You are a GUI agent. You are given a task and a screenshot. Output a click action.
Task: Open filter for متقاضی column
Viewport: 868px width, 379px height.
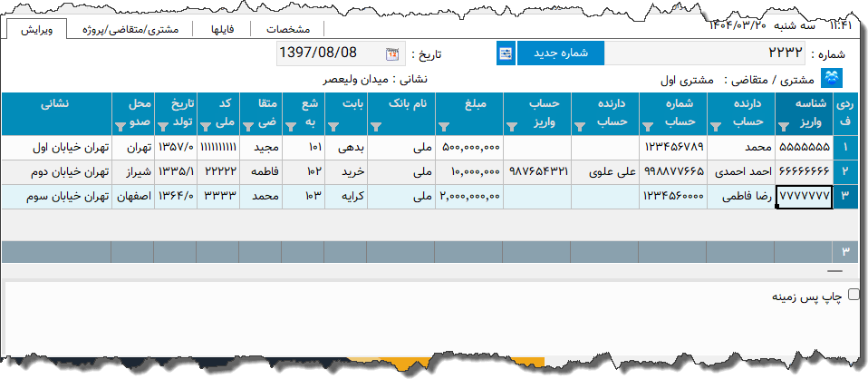[248, 127]
